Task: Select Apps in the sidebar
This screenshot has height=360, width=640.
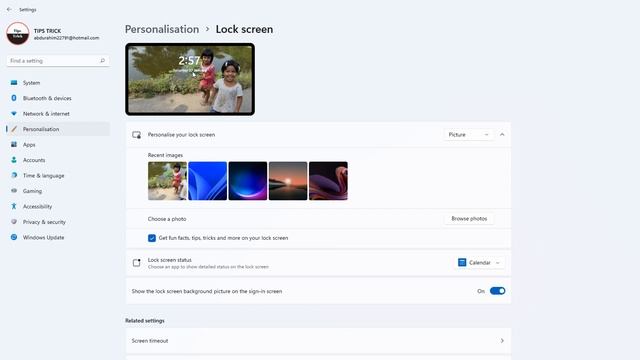Action: pyautogui.click(x=58, y=144)
